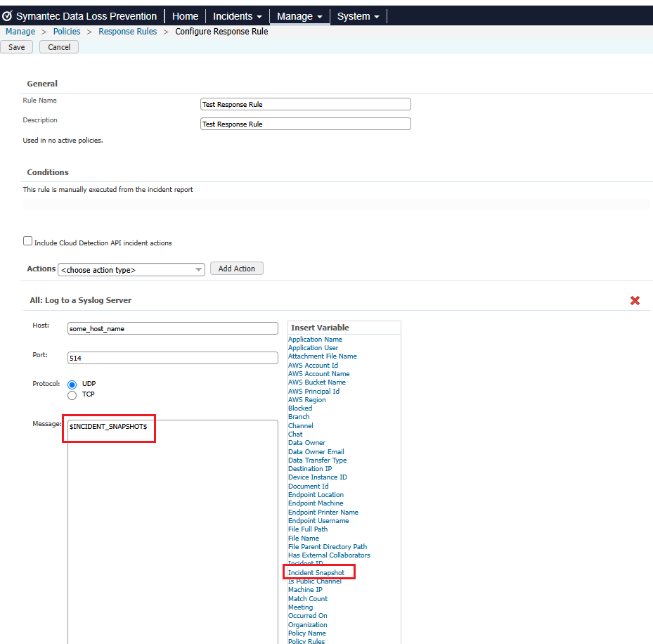This screenshot has width=653, height=644.
Task: Click the Cancel button
Action: pyautogui.click(x=59, y=47)
